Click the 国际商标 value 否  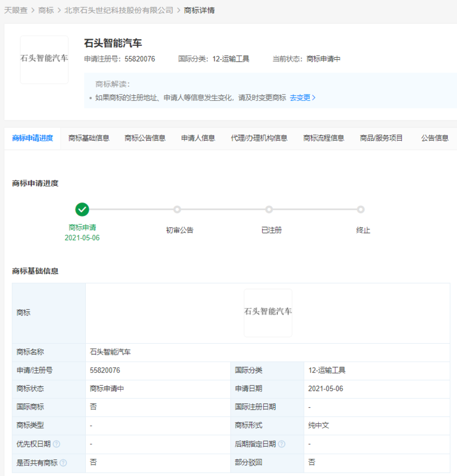93,407
